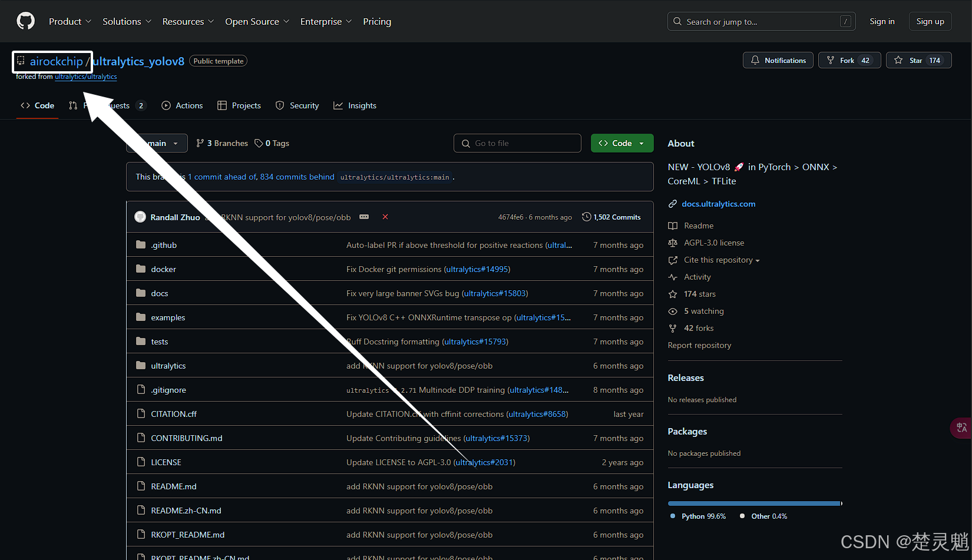Viewport: 972px width, 560px height.
Task: Open the ultralytics#15803 commit link
Action: 495,293
